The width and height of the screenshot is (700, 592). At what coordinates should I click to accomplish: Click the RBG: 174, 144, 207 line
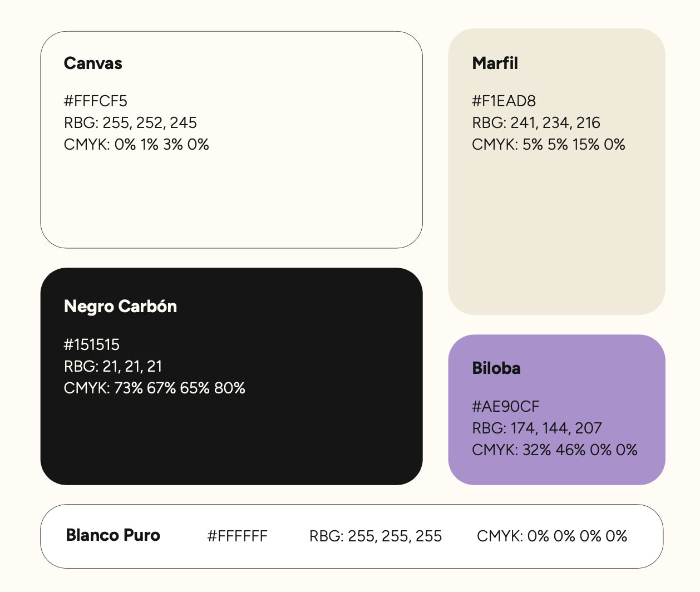pos(537,428)
